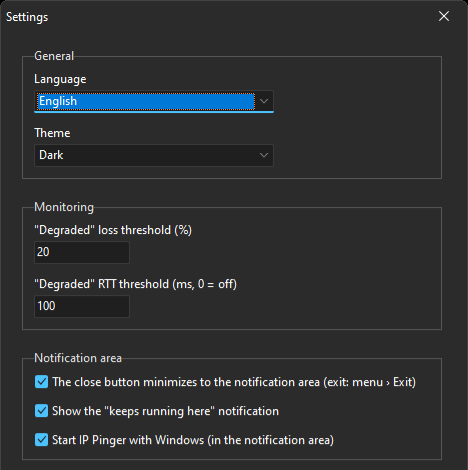Click the Theme dropdown chevron
The width and height of the screenshot is (468, 470).
tap(264, 155)
